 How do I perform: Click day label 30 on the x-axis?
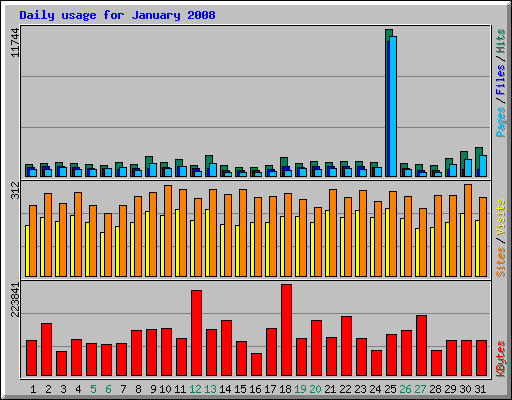click(465, 389)
